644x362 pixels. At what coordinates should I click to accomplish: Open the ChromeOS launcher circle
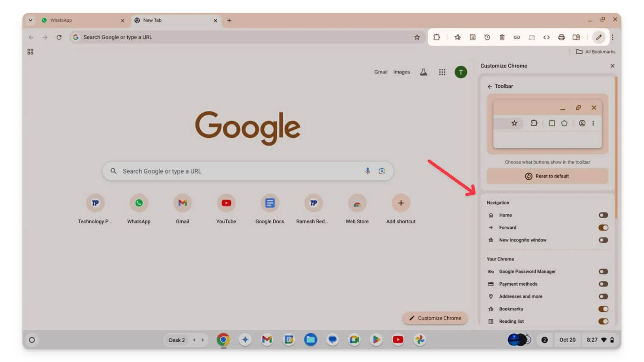pos(32,340)
